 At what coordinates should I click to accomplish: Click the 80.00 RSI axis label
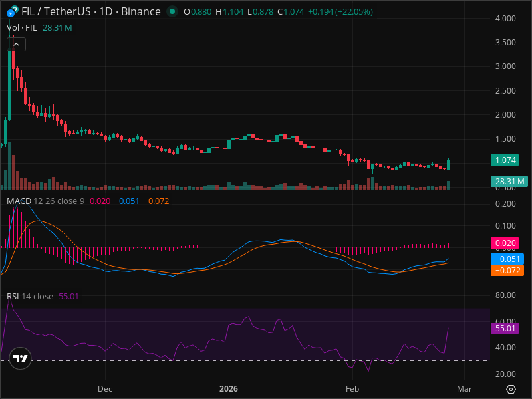pyautogui.click(x=505, y=295)
